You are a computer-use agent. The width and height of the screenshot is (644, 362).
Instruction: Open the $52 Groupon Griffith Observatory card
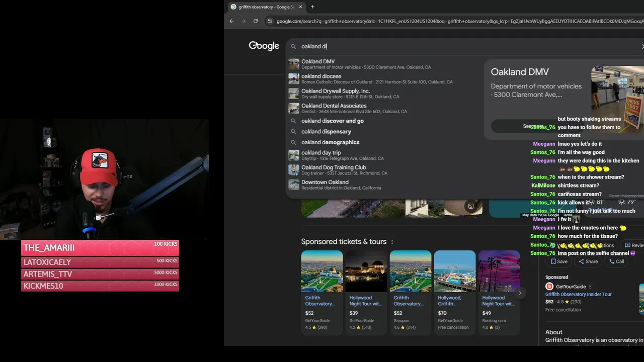pos(411,292)
